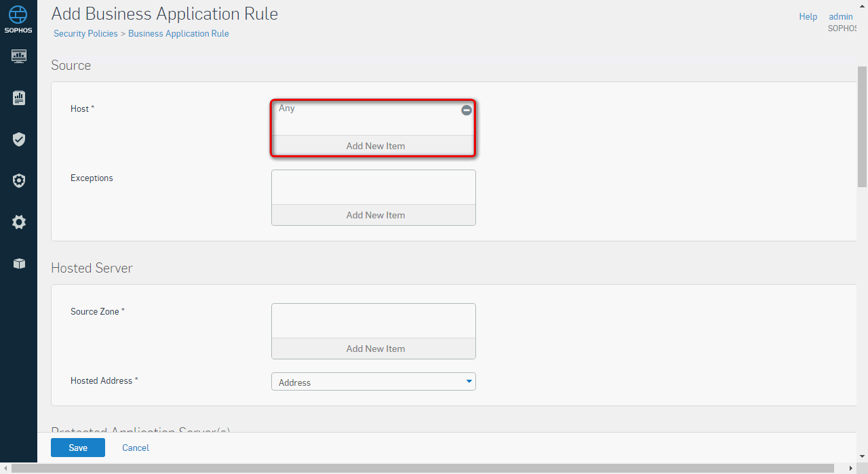Open the Business Application Rule breadcrumb link
The image size is (868, 474).
[x=178, y=33]
